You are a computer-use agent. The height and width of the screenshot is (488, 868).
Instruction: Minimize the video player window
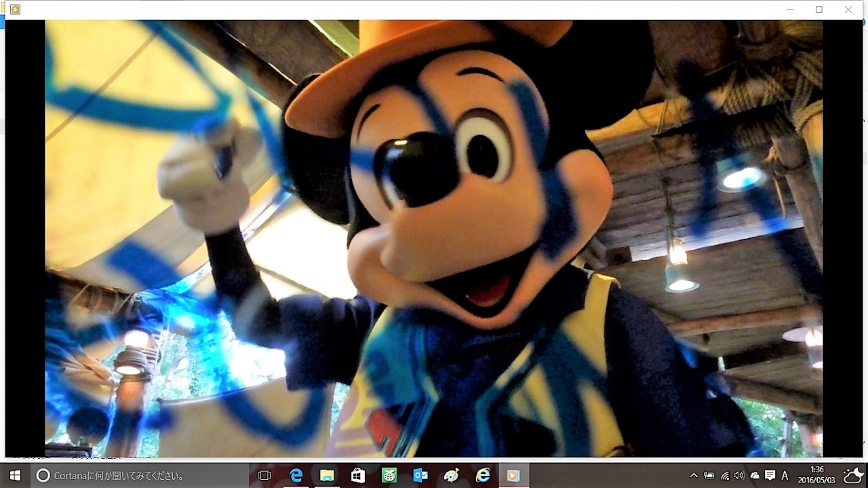[791, 10]
